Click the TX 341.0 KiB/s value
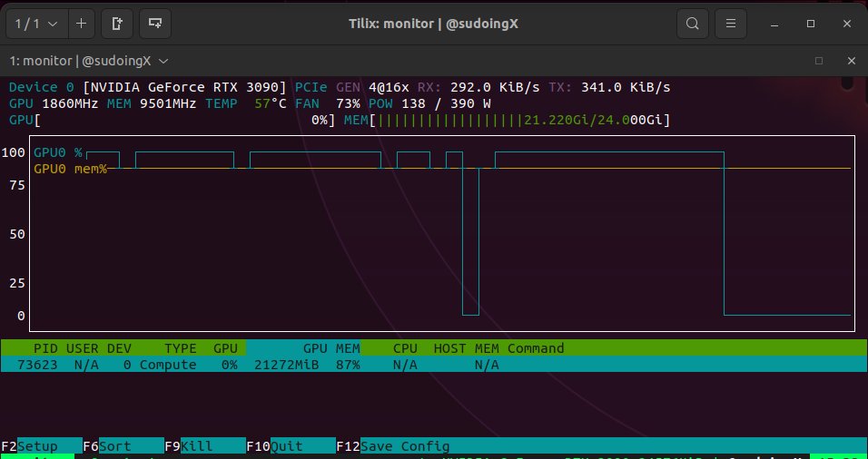Image resolution: width=868 pixels, height=459 pixels. point(626,87)
